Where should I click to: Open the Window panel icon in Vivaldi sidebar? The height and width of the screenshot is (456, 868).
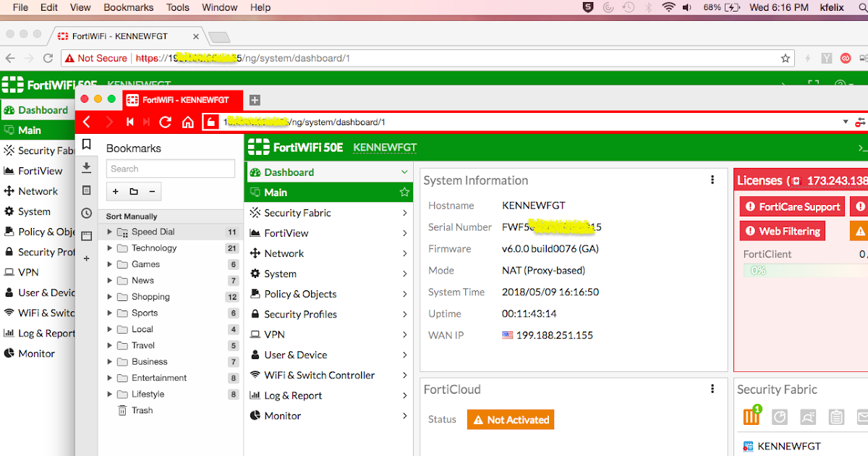(87, 236)
